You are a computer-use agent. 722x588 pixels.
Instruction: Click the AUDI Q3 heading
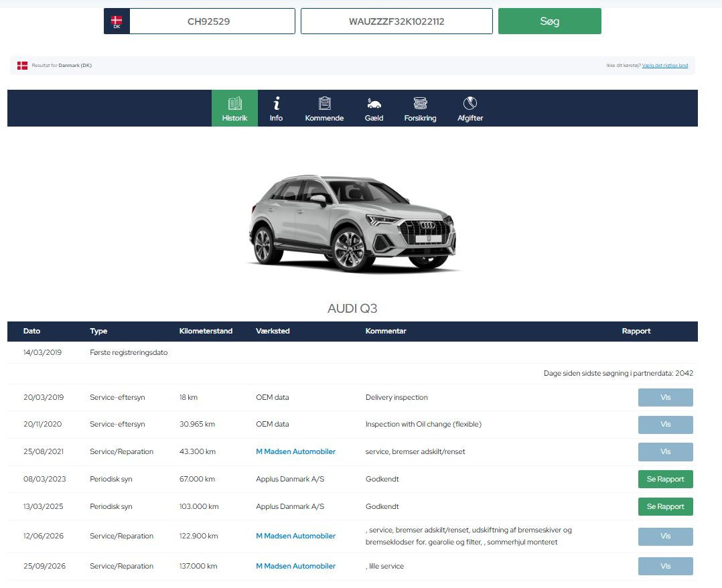[x=352, y=309]
